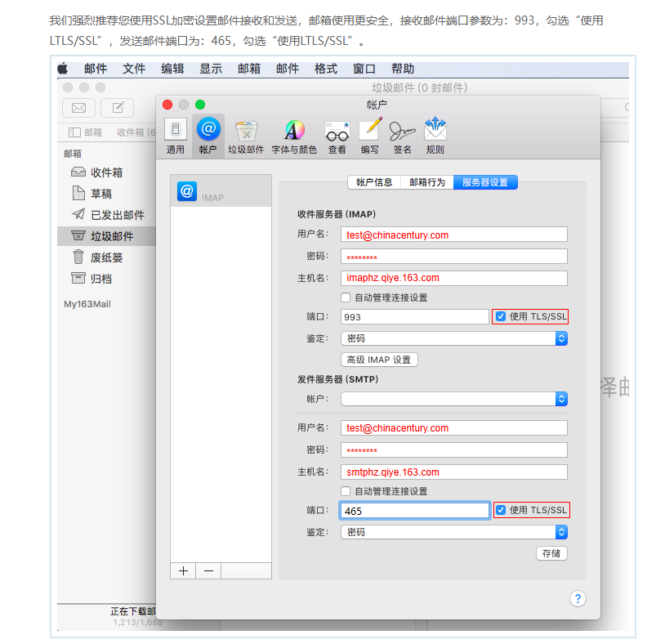Select Inbox (收件箱) in sidebar
The image size is (647, 644).
click(x=106, y=172)
